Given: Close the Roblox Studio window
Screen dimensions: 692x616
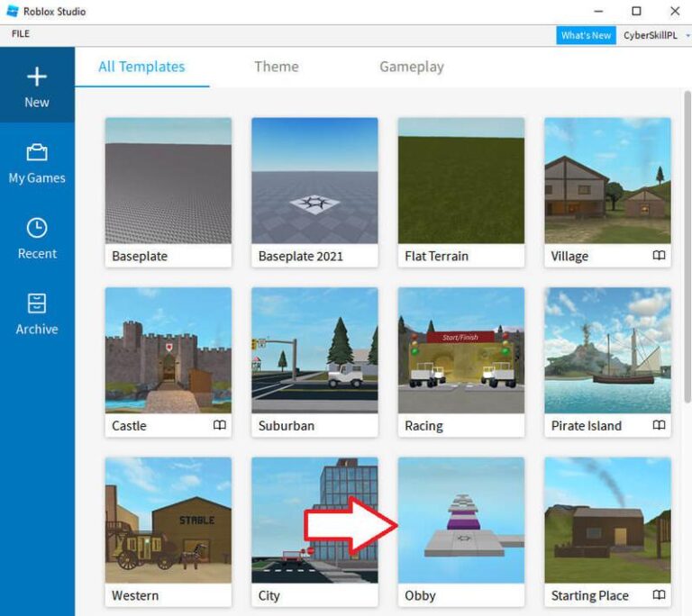Looking at the screenshot, I should (675, 11).
